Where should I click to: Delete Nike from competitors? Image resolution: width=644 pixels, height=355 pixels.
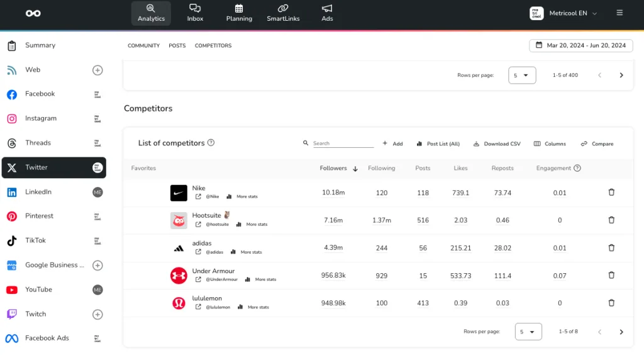point(611,193)
